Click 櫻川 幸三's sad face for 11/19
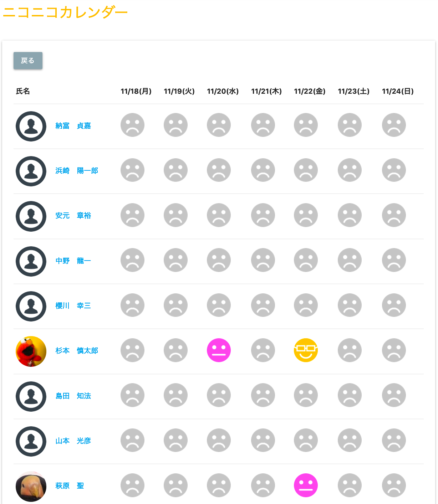This screenshot has height=504, width=438. pos(175,305)
